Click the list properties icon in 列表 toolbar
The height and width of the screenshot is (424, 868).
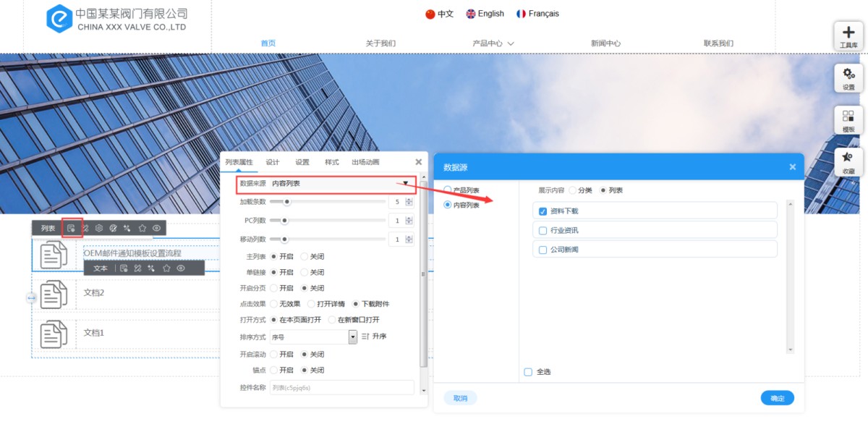click(x=72, y=228)
